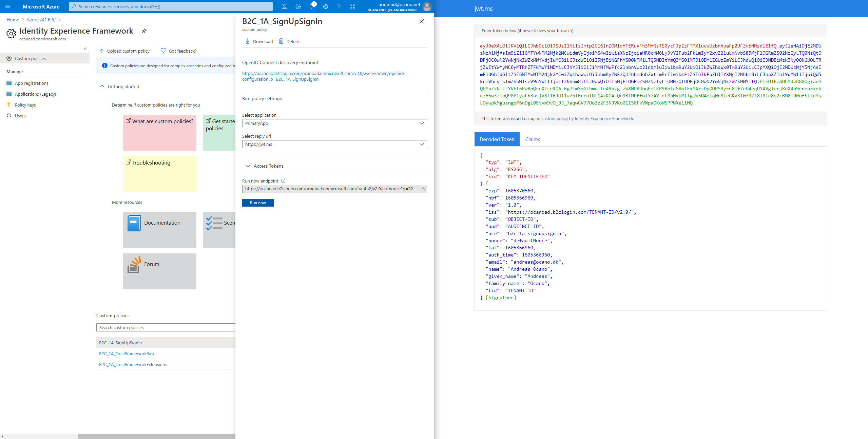Screen dimensions: 868x439
Task: Open Policy keys in the Manage menu
Action: 25,105
